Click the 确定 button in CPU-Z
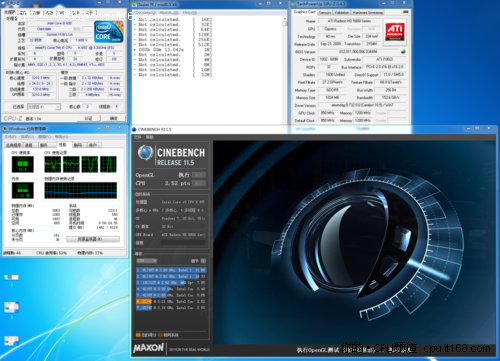The width and height of the screenshot is (500, 361). click(114, 118)
